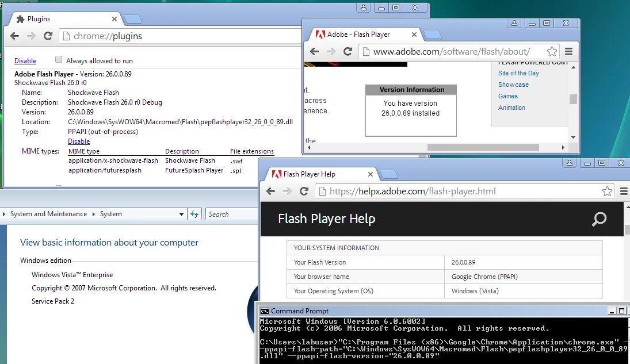Click the Service Pack 2 text
630x364 pixels.
click(53, 301)
